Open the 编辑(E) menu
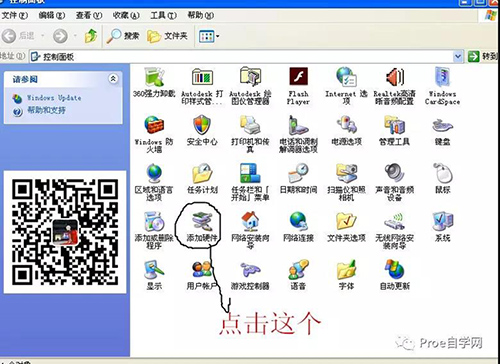500x364 pixels. [x=52, y=15]
